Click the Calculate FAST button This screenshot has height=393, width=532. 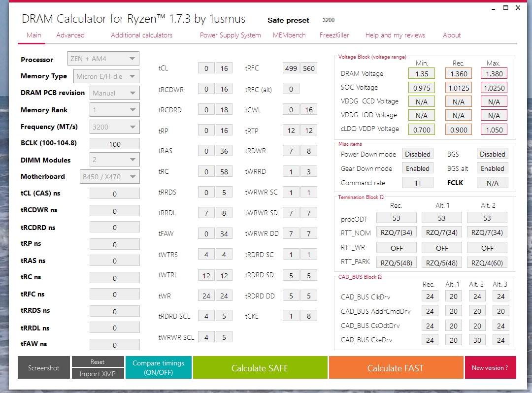[x=396, y=367]
